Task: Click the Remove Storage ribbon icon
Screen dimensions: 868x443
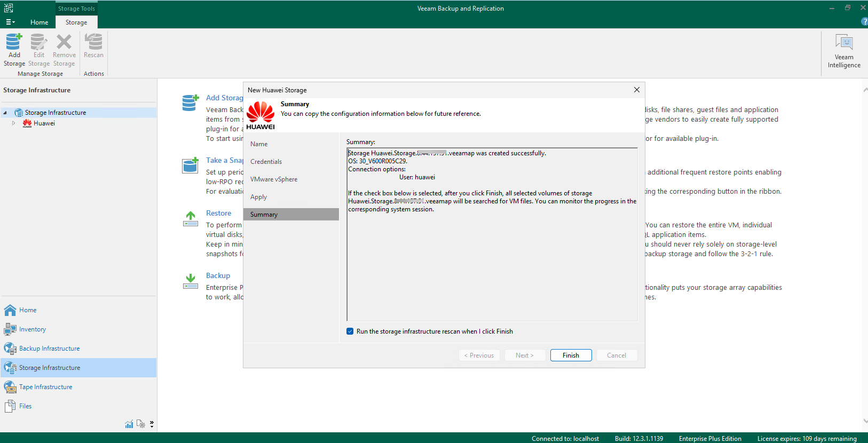Action: [x=64, y=50]
